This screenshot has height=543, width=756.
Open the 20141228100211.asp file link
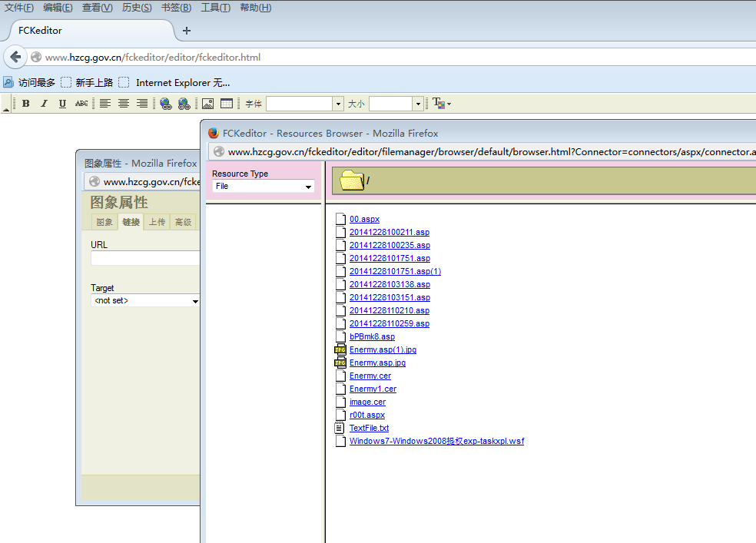point(390,232)
